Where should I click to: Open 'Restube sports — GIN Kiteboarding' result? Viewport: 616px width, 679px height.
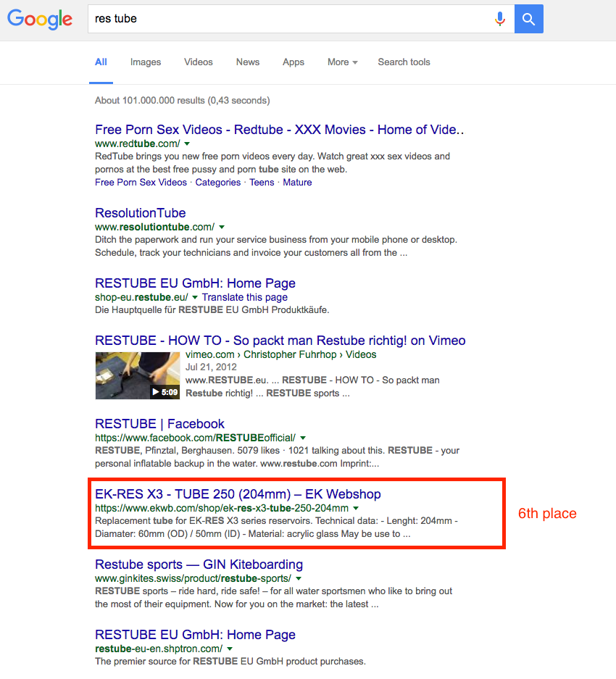199,565
